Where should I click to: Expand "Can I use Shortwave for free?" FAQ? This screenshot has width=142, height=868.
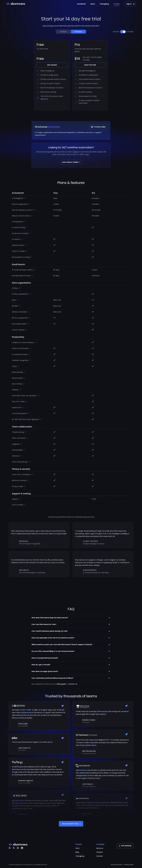71,624
